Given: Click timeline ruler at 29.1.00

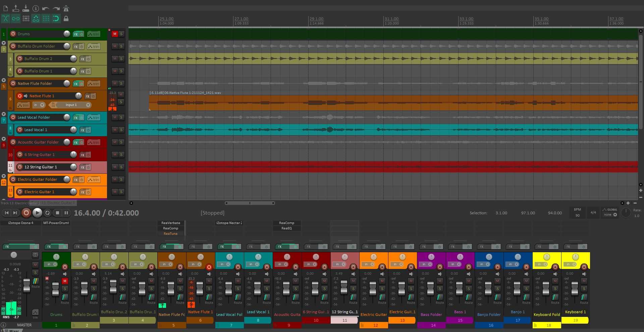Looking at the screenshot, I should pyautogui.click(x=316, y=19).
